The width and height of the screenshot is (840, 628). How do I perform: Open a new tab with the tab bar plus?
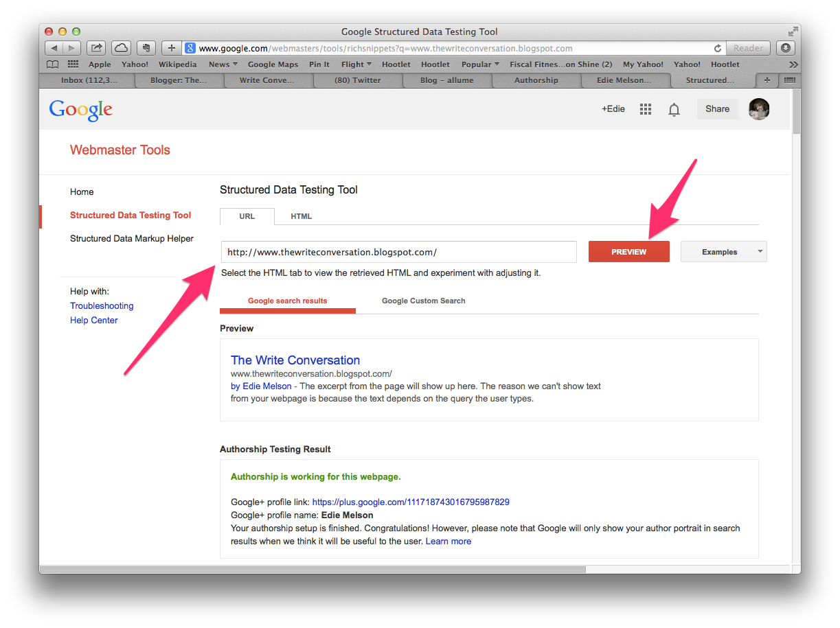point(767,80)
